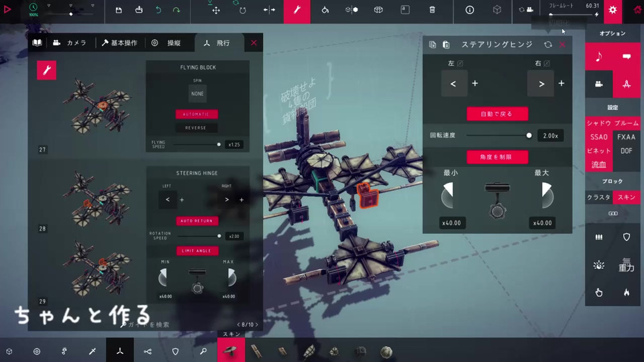This screenshot has height=362, width=644.
Task: Click the trash delete icon
Action: coord(432,10)
